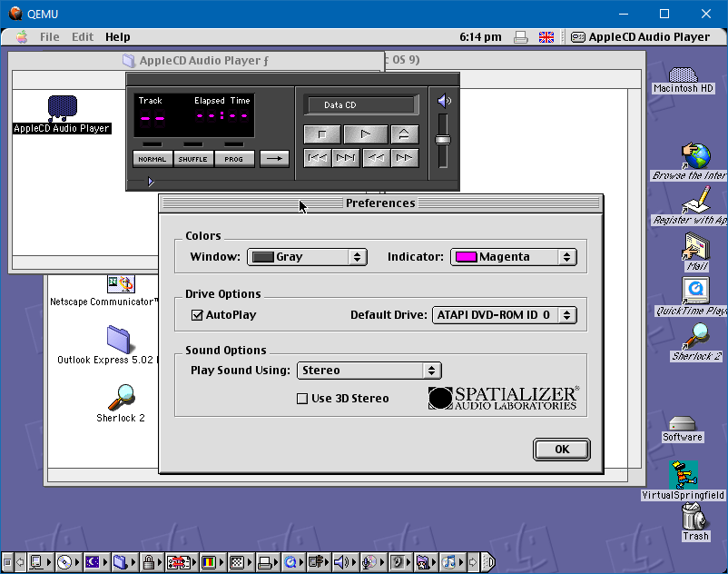The height and width of the screenshot is (574, 728).
Task: Open the AppleCD Audio Player application menu
Action: [639, 37]
